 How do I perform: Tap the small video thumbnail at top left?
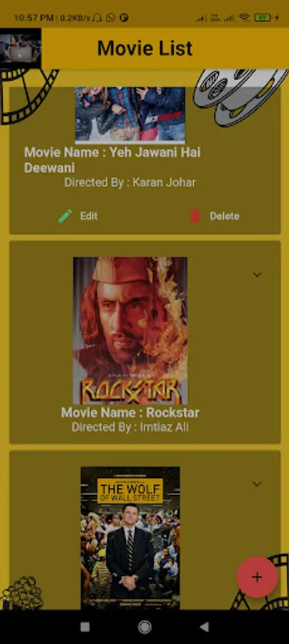coord(21,48)
